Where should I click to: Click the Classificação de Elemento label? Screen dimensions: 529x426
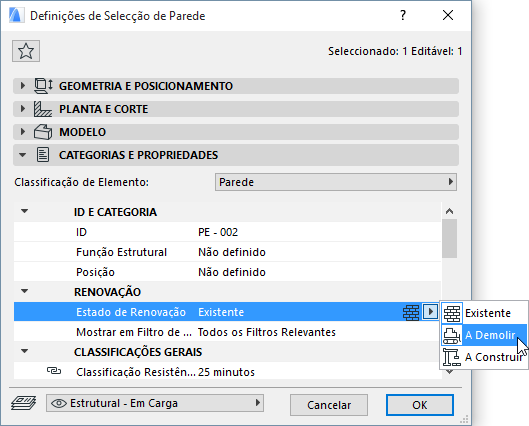[x=82, y=182]
